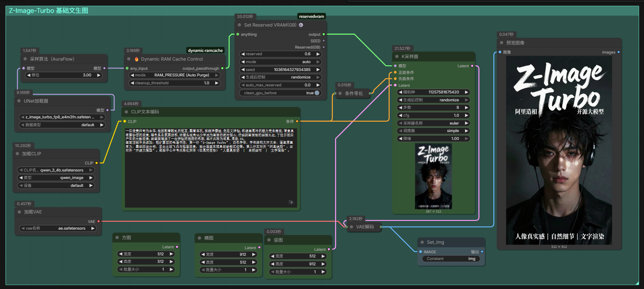The width and height of the screenshot is (644, 289).
Task: Expand the 条件零化 node via its dot
Action: (x=341, y=93)
